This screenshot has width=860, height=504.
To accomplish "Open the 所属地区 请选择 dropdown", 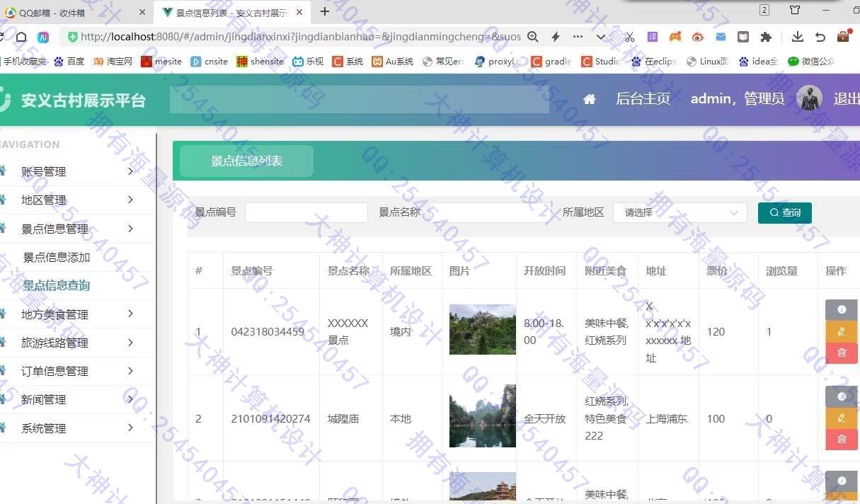I will tap(680, 212).
